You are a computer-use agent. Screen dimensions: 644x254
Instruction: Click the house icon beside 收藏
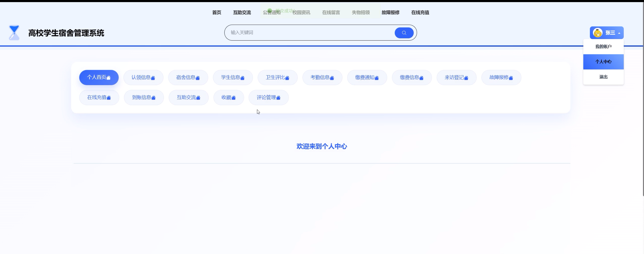pos(233,98)
